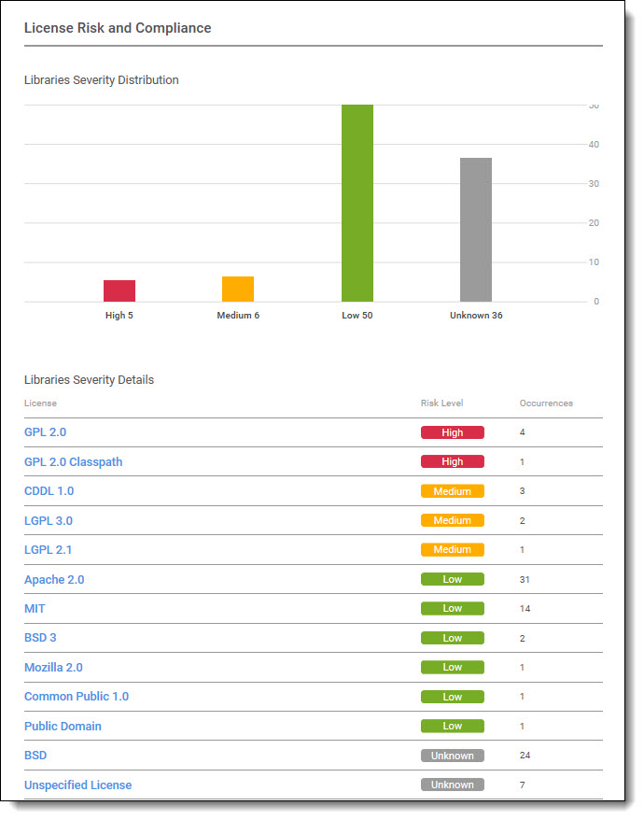The width and height of the screenshot is (644, 820).
Task: Click the Common Public 1.0 link
Action: (77, 697)
